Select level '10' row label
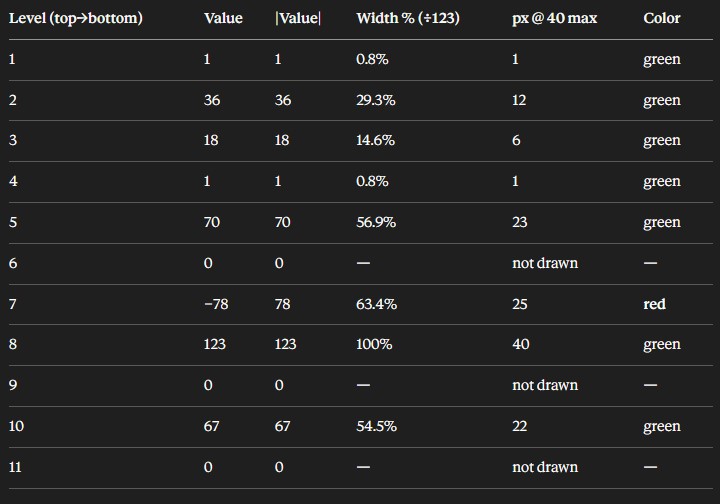Screen dimensions: 720x504 (16, 426)
